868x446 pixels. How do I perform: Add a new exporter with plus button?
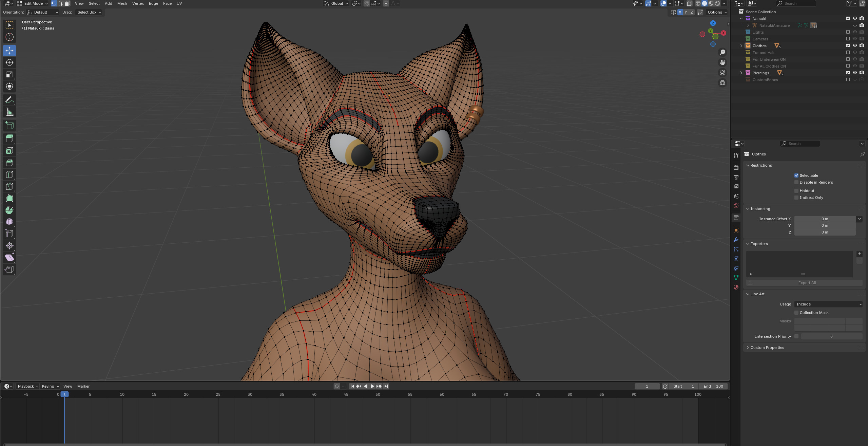tap(859, 254)
